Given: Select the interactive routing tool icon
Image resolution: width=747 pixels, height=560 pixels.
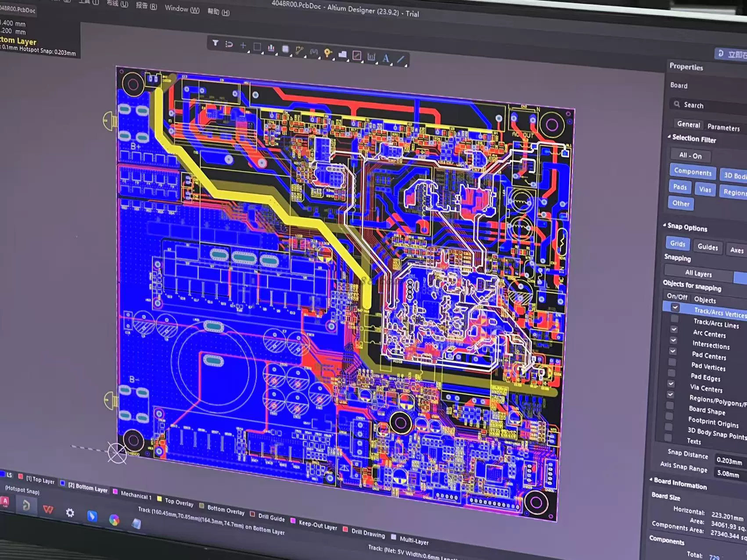Looking at the screenshot, I should coord(299,51).
